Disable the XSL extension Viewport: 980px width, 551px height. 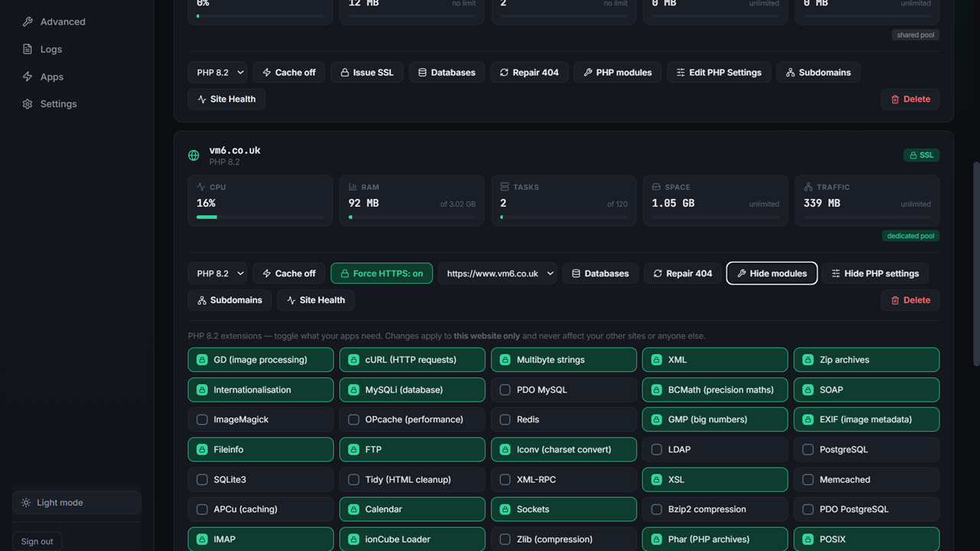715,479
